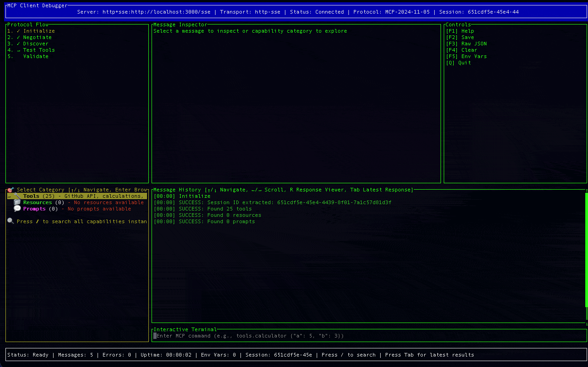This screenshot has width=588, height=367.
Task: Click 'Errors: 0' in the status bar
Action: click(117, 355)
